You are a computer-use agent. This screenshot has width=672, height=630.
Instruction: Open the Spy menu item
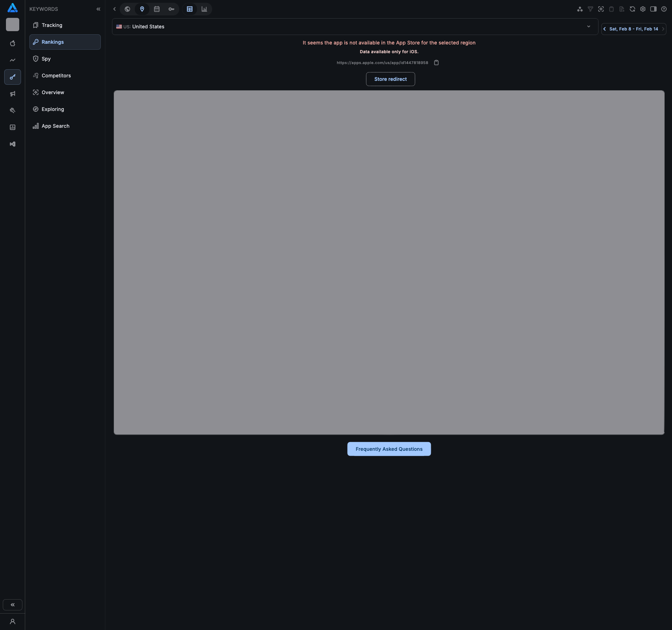46,59
